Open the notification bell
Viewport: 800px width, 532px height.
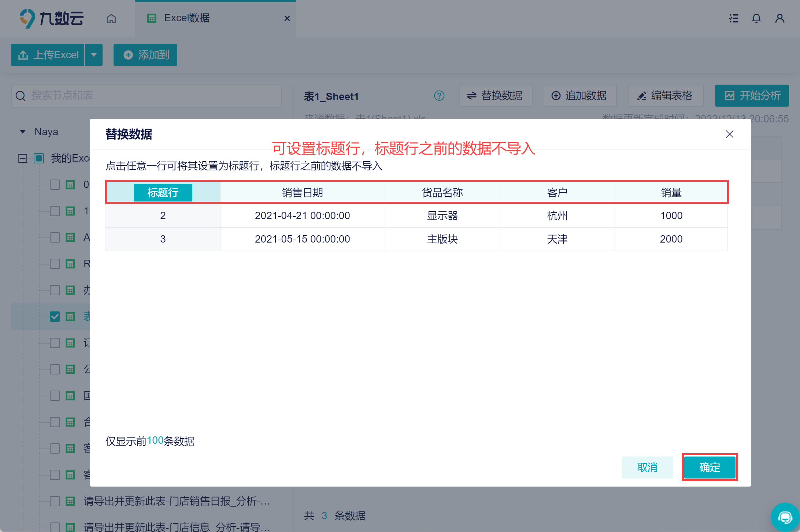pyautogui.click(x=756, y=18)
